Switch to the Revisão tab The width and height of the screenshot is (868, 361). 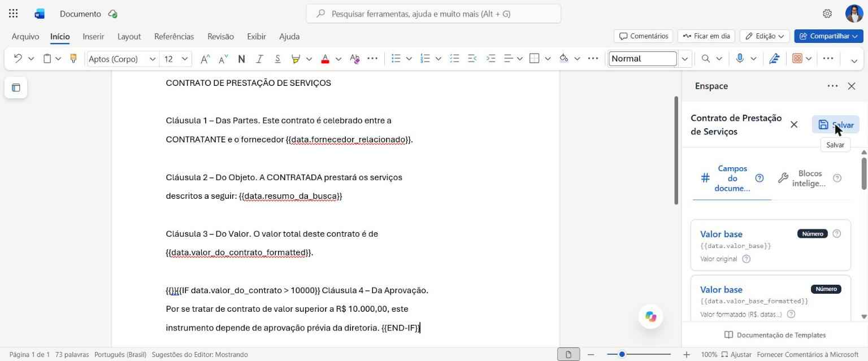click(220, 36)
